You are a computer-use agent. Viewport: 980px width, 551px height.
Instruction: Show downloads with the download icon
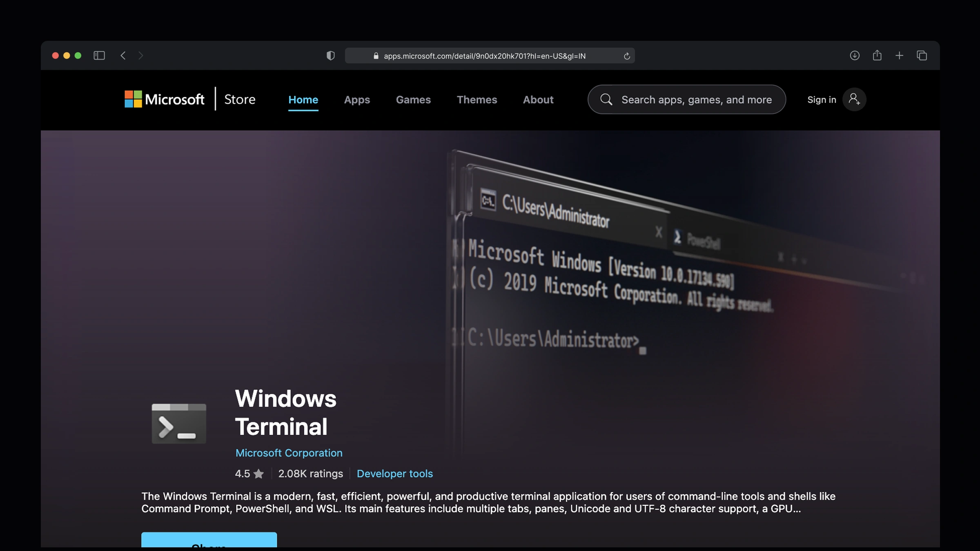tap(855, 56)
